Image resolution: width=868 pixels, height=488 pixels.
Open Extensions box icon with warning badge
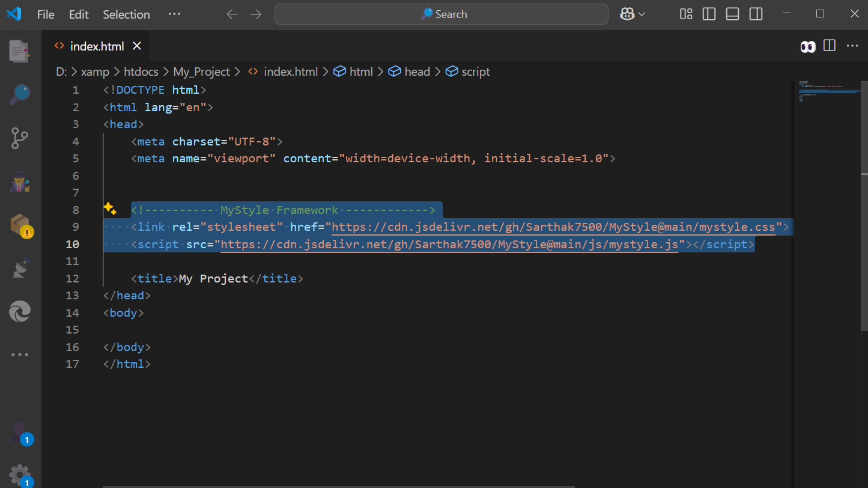[20, 225]
